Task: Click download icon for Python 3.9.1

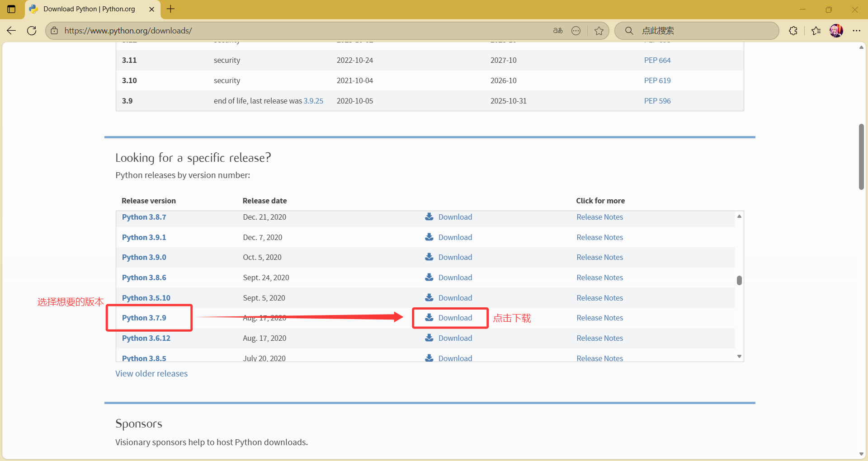Action: (x=429, y=237)
